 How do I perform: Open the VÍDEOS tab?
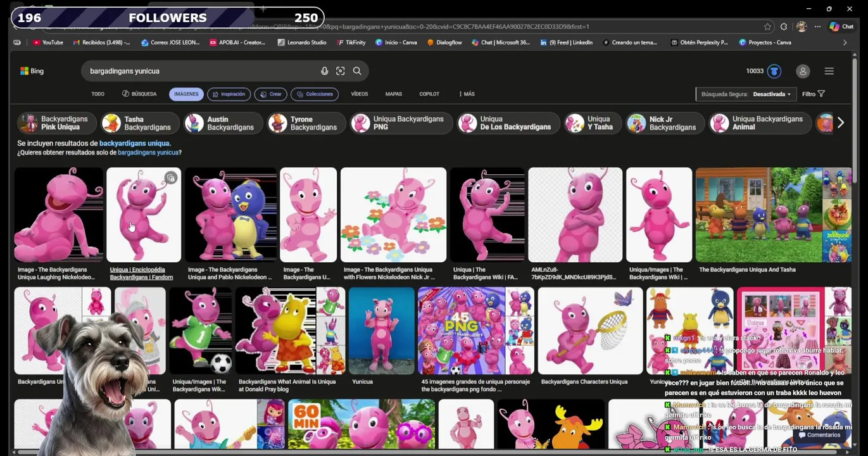tap(359, 94)
